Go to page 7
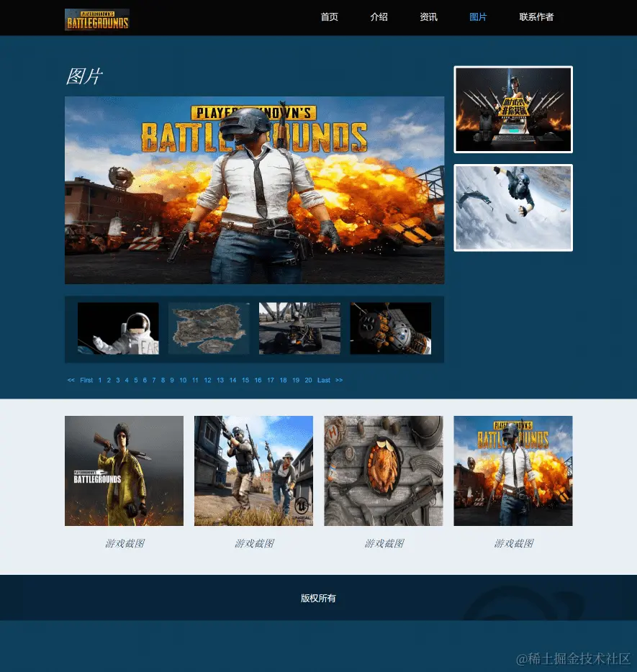The height and width of the screenshot is (672, 637). pos(154,380)
